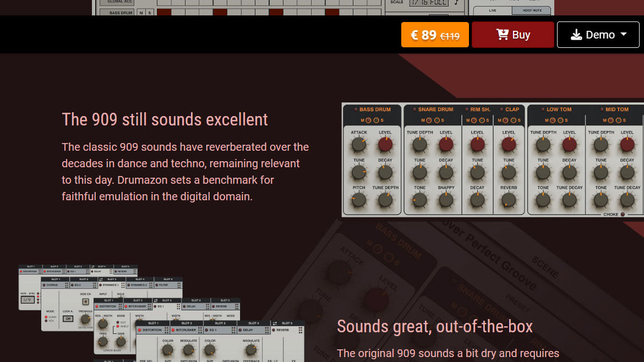Mute the Snare Drum channel
Screen dimensions: 644x362
coord(429,120)
